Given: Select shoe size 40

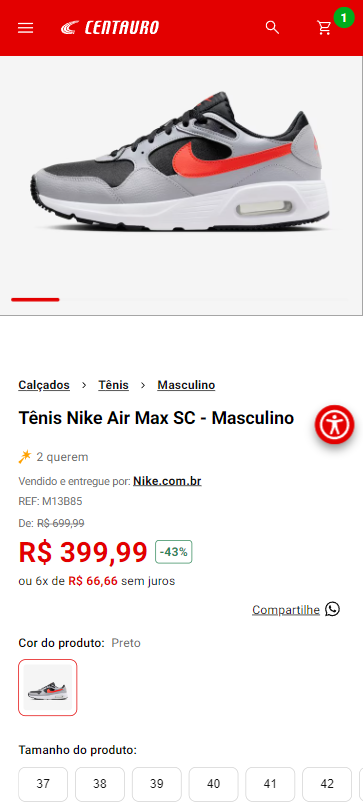Looking at the screenshot, I should click(x=213, y=784).
